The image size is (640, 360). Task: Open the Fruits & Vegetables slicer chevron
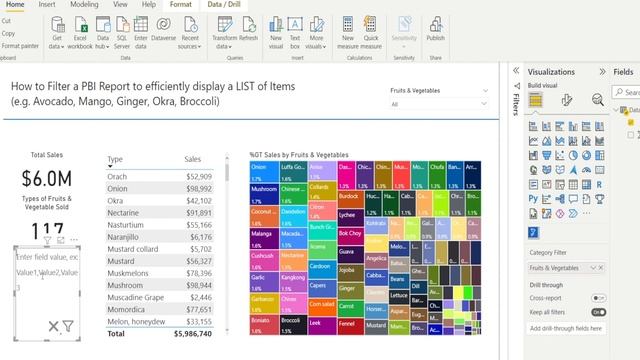485,91
